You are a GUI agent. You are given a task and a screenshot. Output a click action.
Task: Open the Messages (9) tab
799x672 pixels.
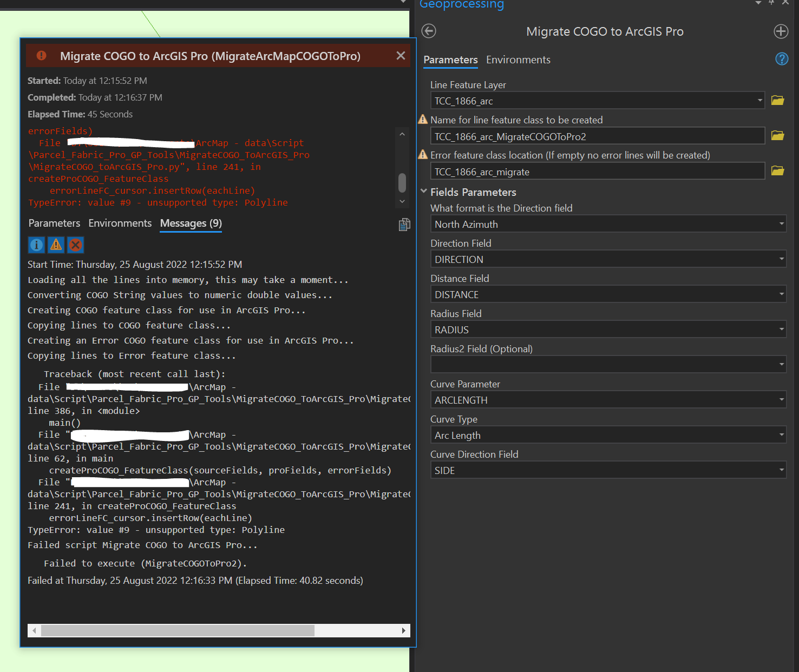190,223
